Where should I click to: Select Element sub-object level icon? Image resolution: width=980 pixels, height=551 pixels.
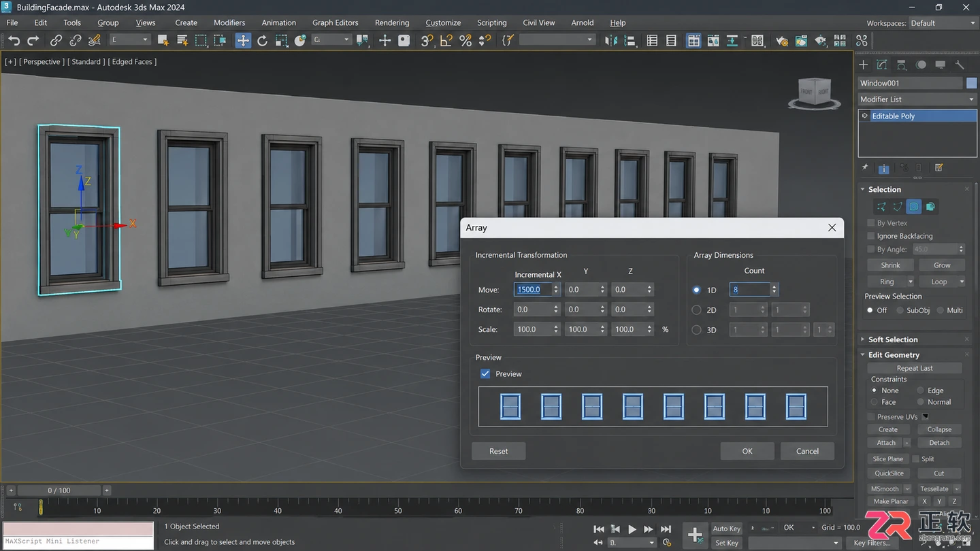930,206
